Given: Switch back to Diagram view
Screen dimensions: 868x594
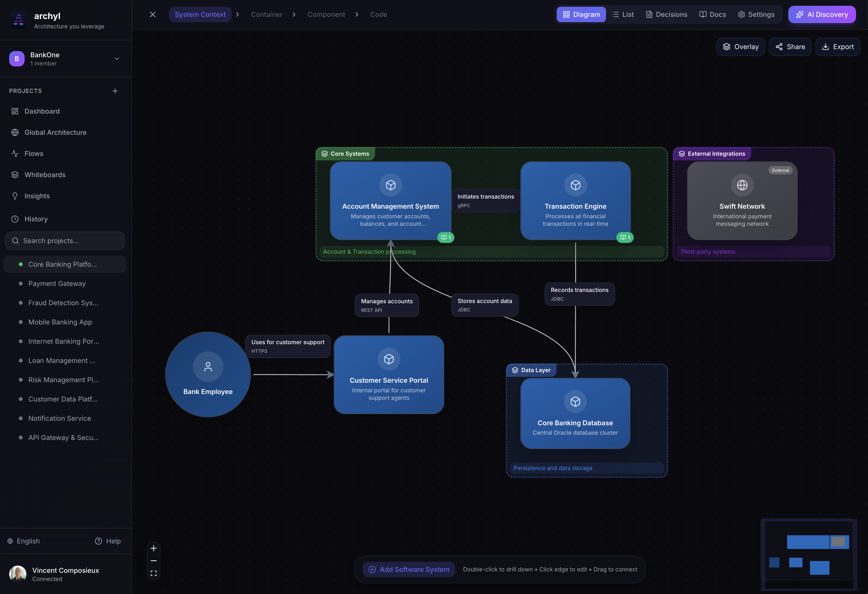Looking at the screenshot, I should pyautogui.click(x=581, y=14).
